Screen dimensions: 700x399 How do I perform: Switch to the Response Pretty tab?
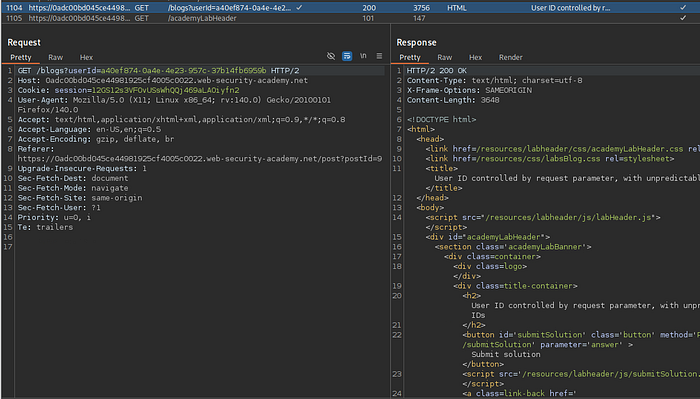pyautogui.click(x=410, y=57)
